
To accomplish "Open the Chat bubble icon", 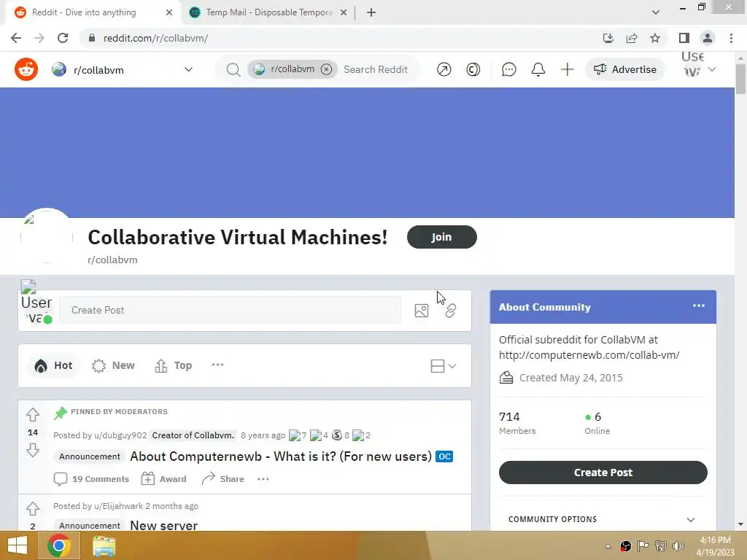I will (508, 69).
